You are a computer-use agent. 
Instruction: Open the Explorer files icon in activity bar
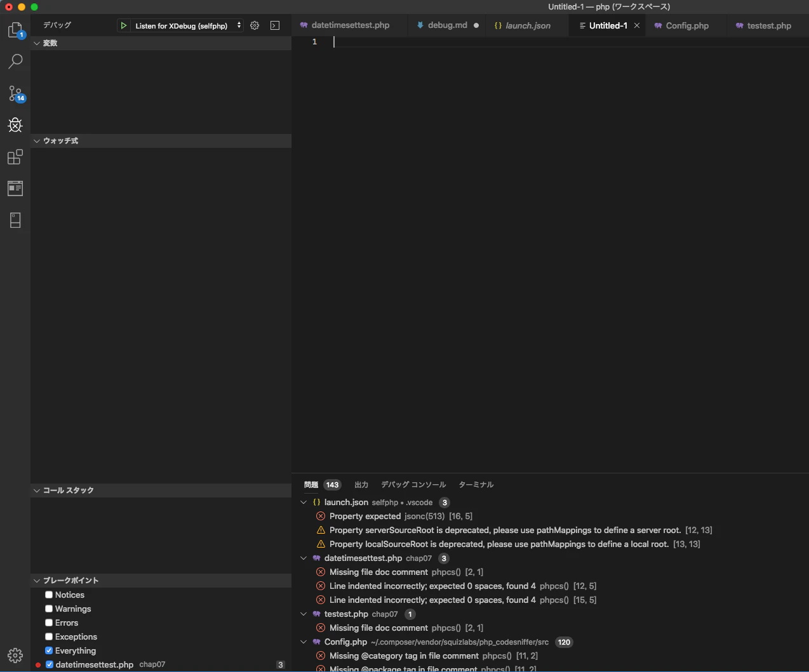pos(15,30)
